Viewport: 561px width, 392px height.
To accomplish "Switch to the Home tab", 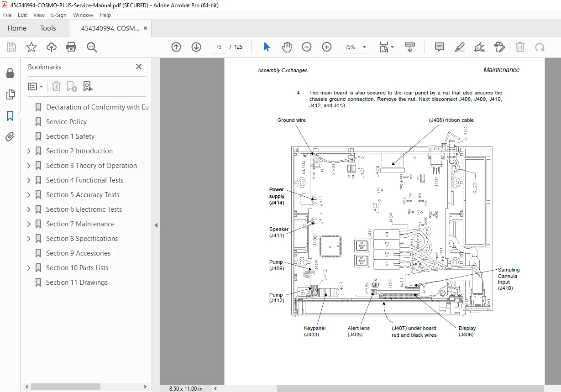I will pyautogui.click(x=17, y=28).
